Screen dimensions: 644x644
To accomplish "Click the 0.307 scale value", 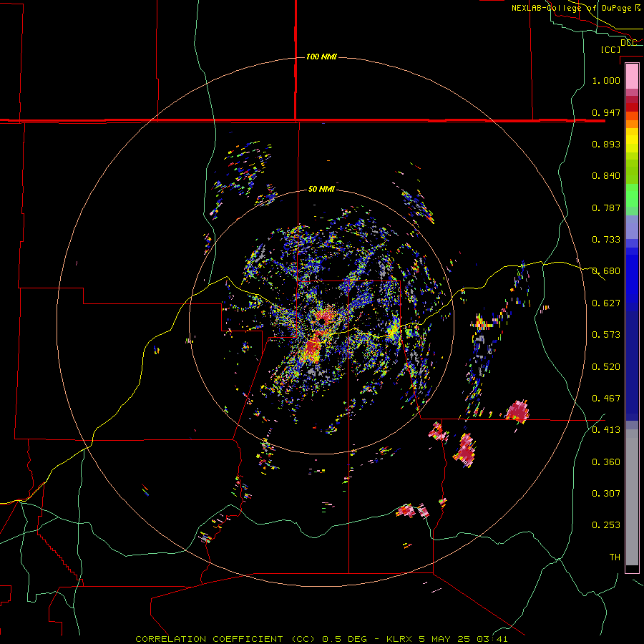I will tap(606, 494).
